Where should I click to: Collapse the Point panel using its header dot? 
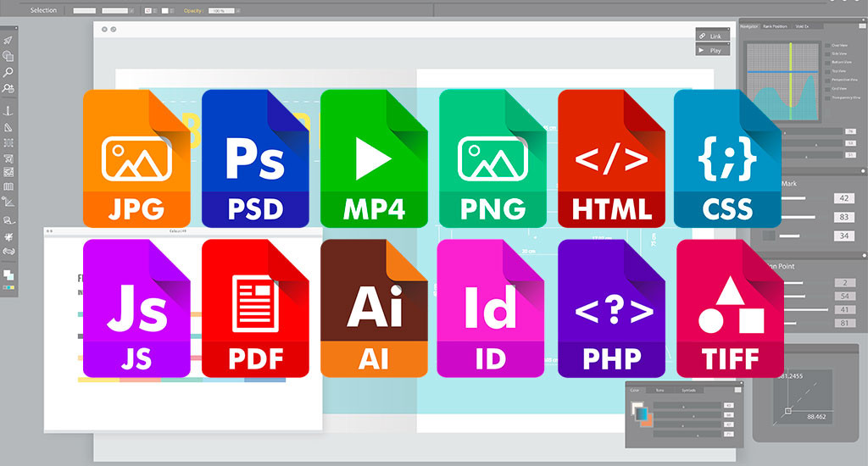click(x=864, y=256)
